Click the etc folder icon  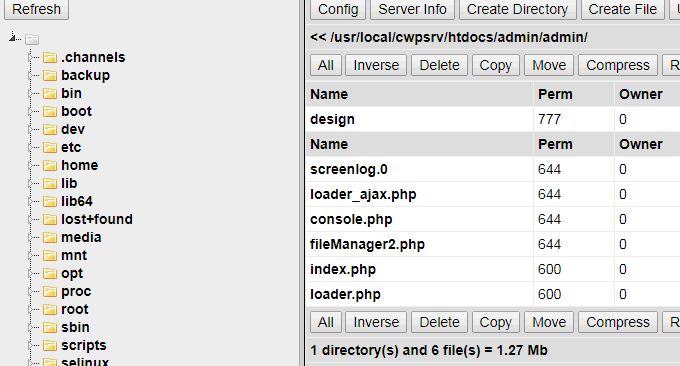pos(50,147)
